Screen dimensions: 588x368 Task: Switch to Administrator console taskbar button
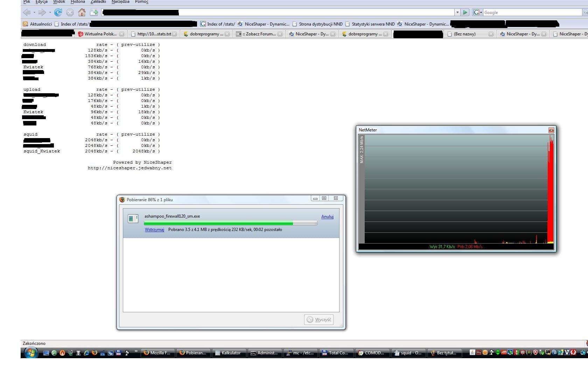pos(265,353)
